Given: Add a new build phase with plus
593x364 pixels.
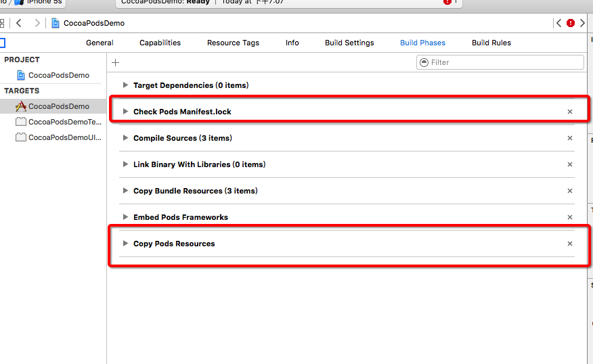Looking at the screenshot, I should 115,62.
